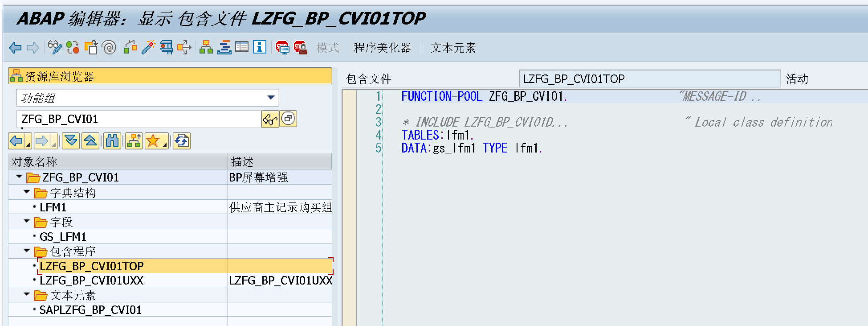
Task: Click the spiral Enhance icon
Action: [x=109, y=47]
